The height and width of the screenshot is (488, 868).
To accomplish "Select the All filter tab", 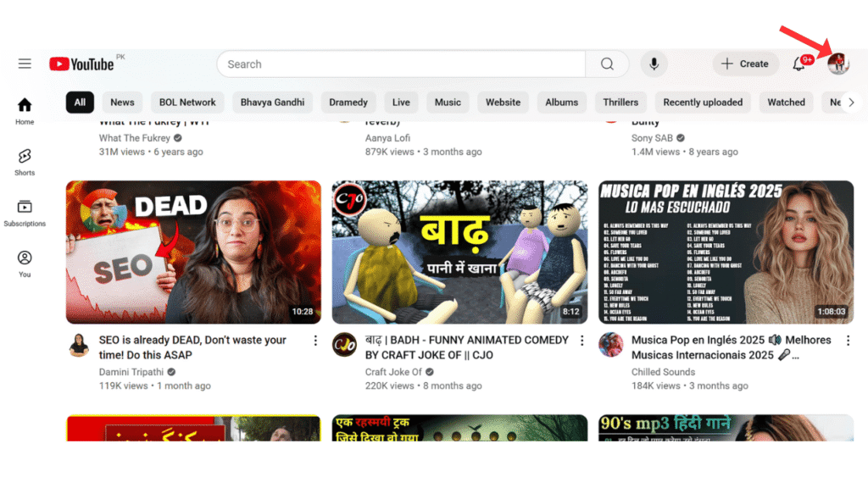I will click(x=80, y=102).
